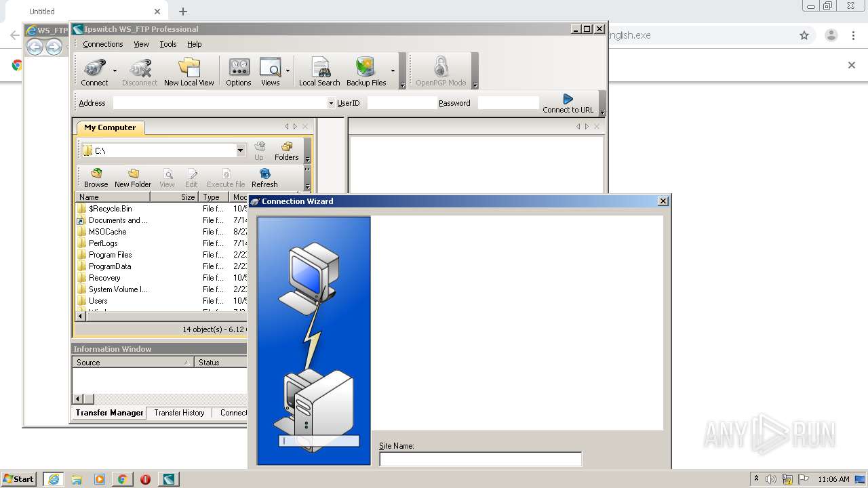This screenshot has width=868, height=488.
Task: Click the Browse icon in local pane
Action: pyautogui.click(x=96, y=178)
